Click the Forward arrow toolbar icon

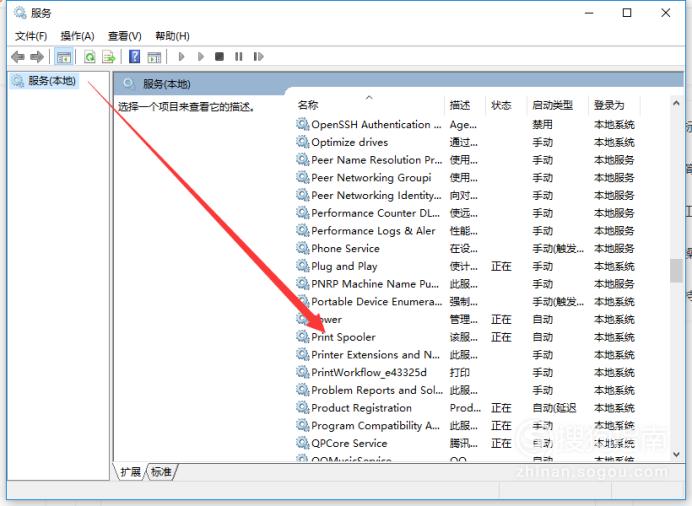37,56
